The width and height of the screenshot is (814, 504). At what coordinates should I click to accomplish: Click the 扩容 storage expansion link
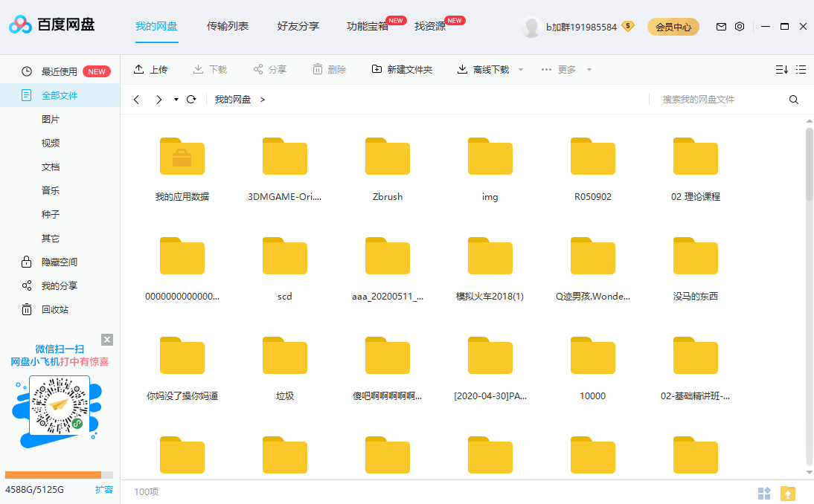coord(104,490)
